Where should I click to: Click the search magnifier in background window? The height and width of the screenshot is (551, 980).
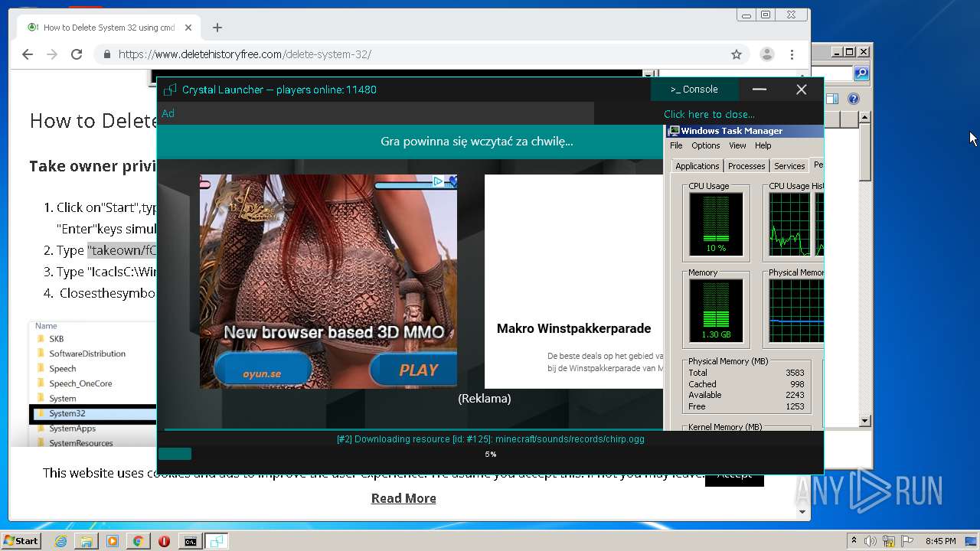(861, 73)
